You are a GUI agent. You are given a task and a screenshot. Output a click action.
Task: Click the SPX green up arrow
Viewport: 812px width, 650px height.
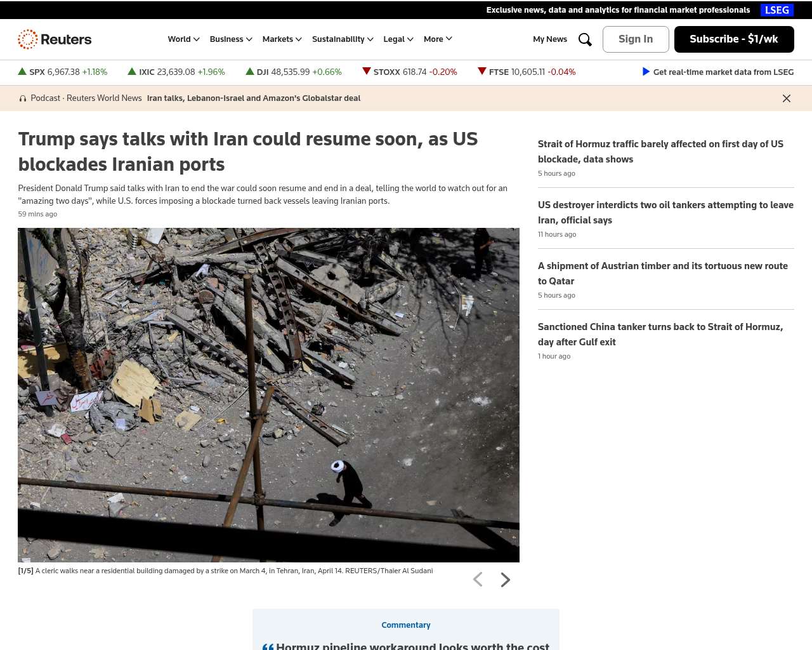click(x=22, y=72)
